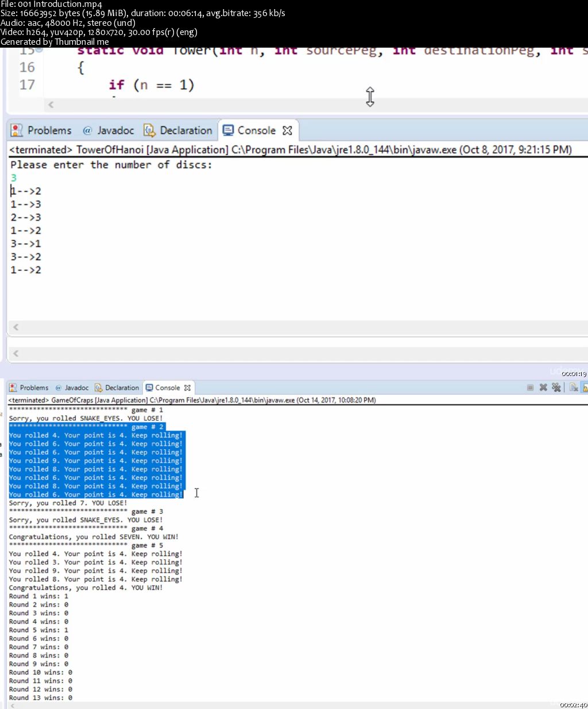Click the Console monitor icon in upper window

point(228,130)
